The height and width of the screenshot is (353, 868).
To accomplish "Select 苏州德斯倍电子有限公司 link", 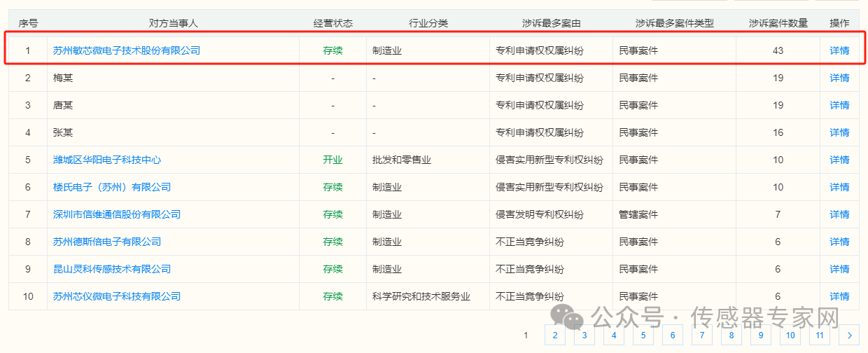I will pos(107,242).
